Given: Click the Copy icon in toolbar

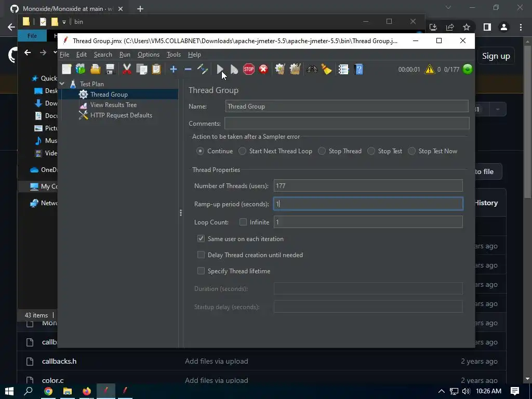Looking at the screenshot, I should coord(141,69).
